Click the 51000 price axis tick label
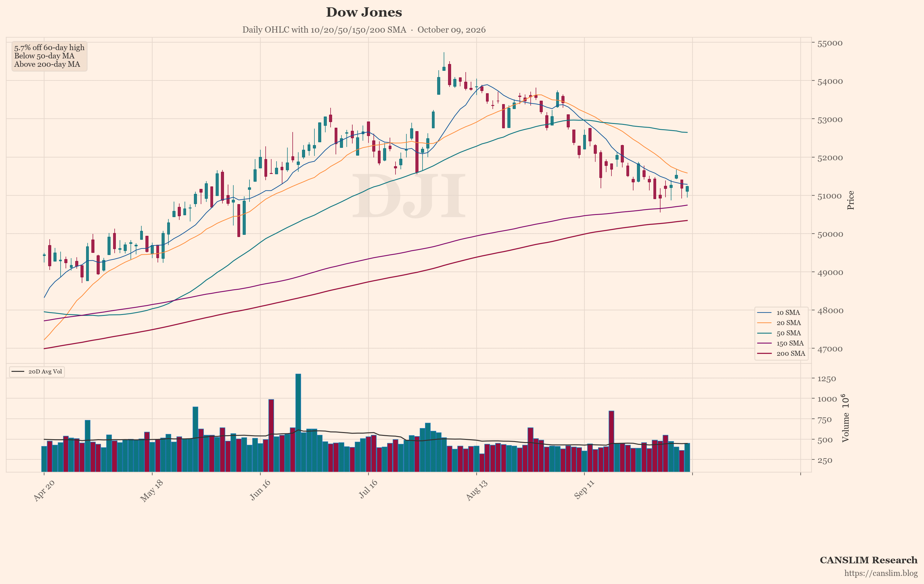Screen dimensions: 924x584 click(830, 196)
